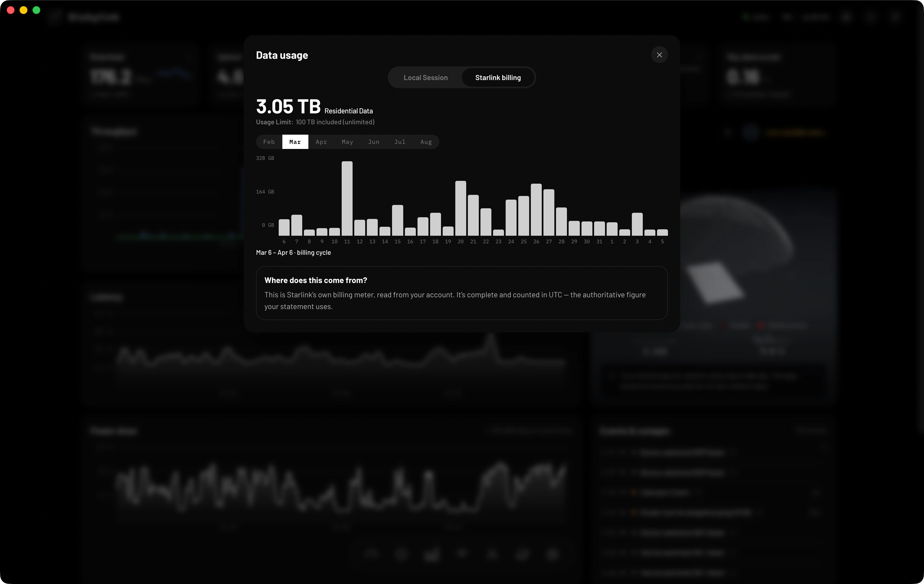Click the '3.05 TB' total usage value

[288, 106]
